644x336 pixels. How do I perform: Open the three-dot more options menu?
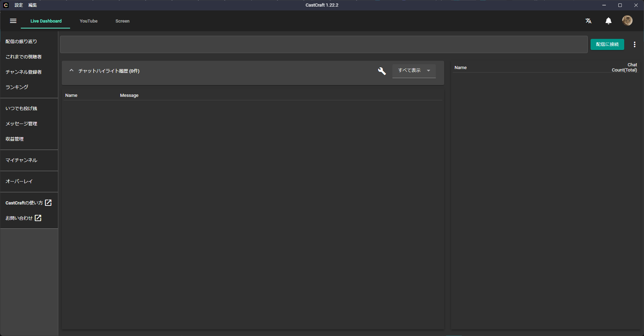pos(634,44)
